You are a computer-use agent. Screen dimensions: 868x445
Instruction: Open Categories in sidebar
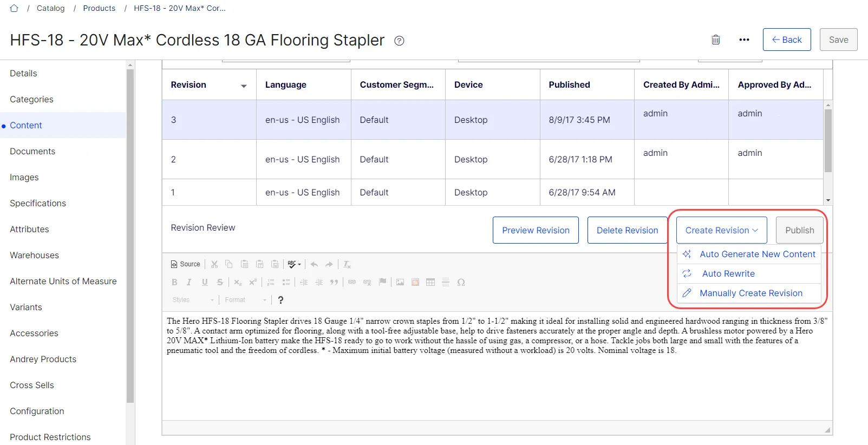[x=31, y=99]
